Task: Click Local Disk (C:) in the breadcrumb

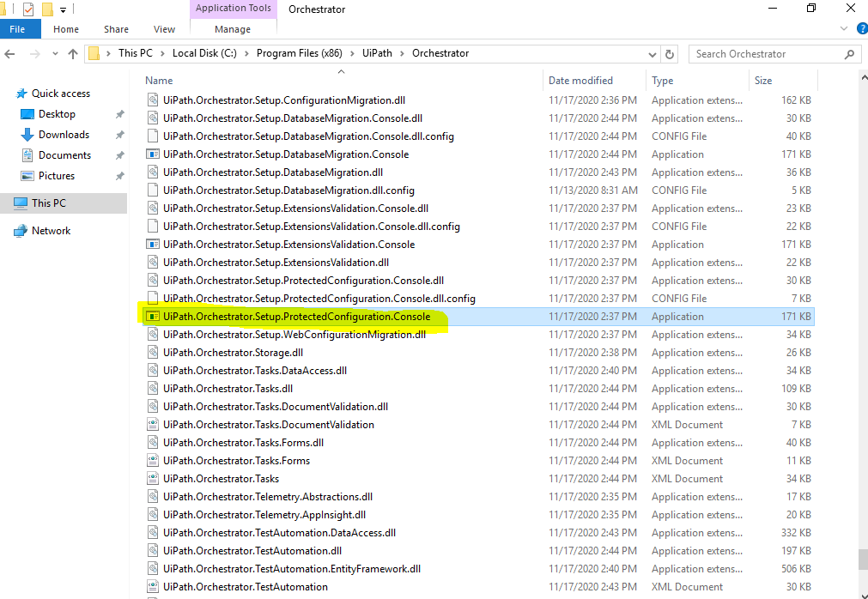Action: (x=204, y=54)
